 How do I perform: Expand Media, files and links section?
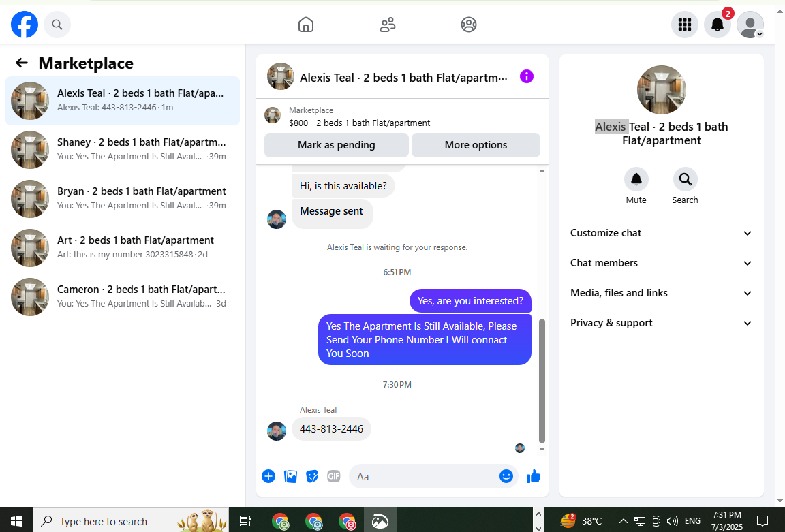661,294
